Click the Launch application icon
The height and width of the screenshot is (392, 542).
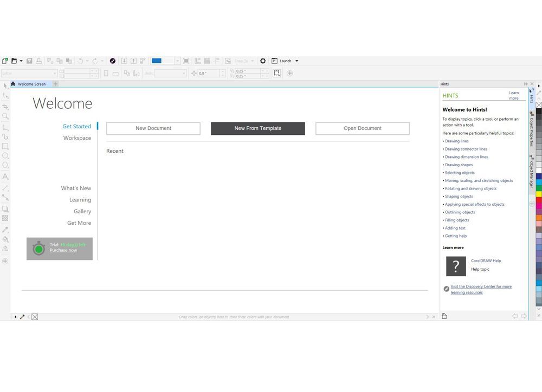coord(274,61)
